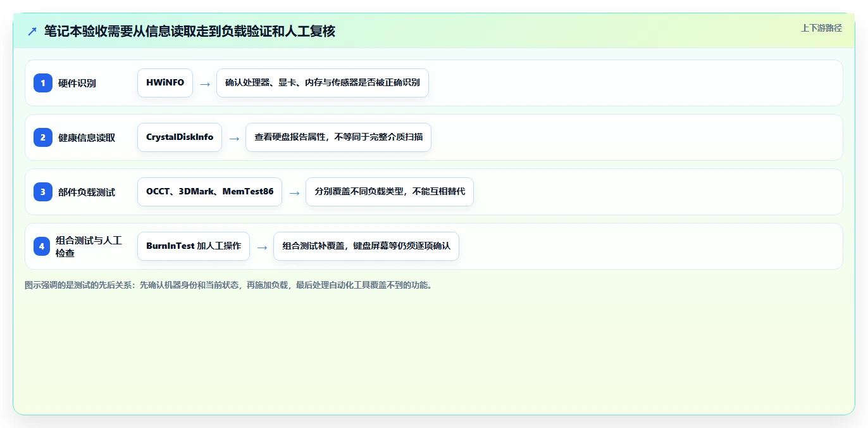Viewport: 868px width, 428px height.
Task: Click the step 4 number badge
Action: pos(42,246)
